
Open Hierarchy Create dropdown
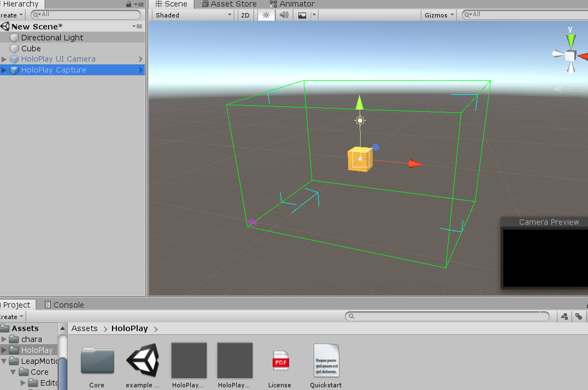tap(12, 15)
